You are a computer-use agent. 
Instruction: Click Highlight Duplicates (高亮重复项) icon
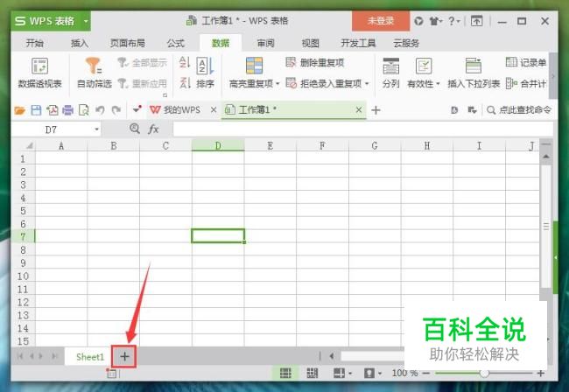coord(254,66)
